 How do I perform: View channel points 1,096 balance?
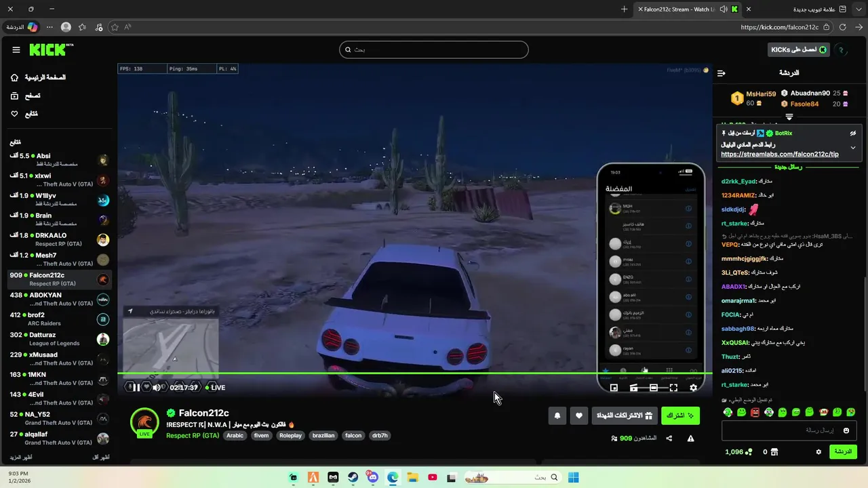738,451
